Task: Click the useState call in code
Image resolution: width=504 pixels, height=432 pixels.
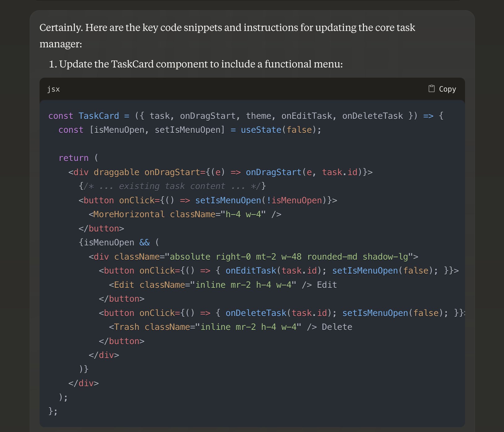Action: click(x=261, y=130)
